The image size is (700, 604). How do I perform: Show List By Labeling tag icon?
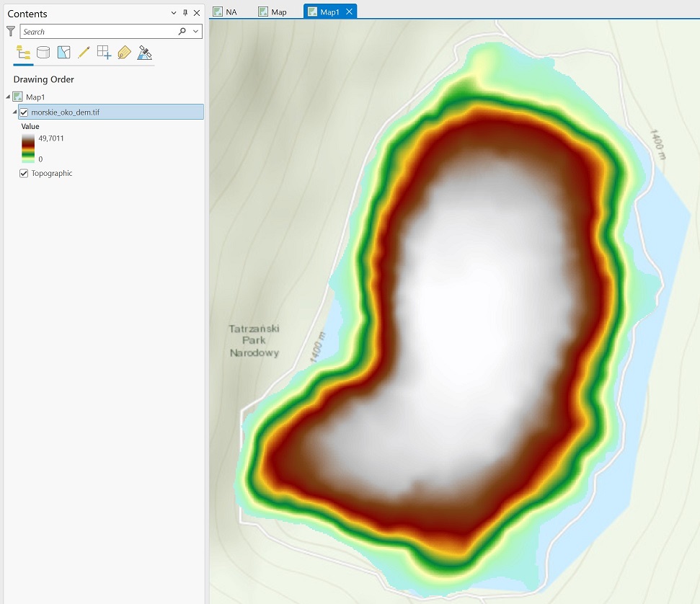point(124,53)
